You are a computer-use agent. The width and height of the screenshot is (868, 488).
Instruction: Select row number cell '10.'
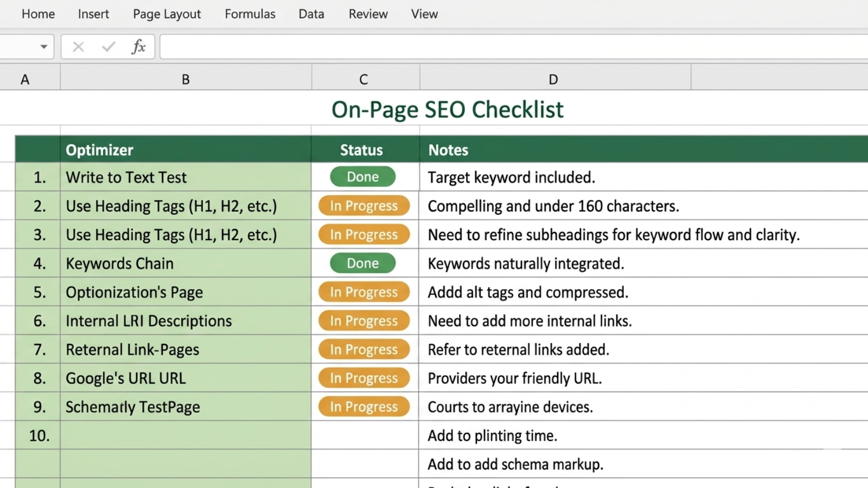[38, 436]
